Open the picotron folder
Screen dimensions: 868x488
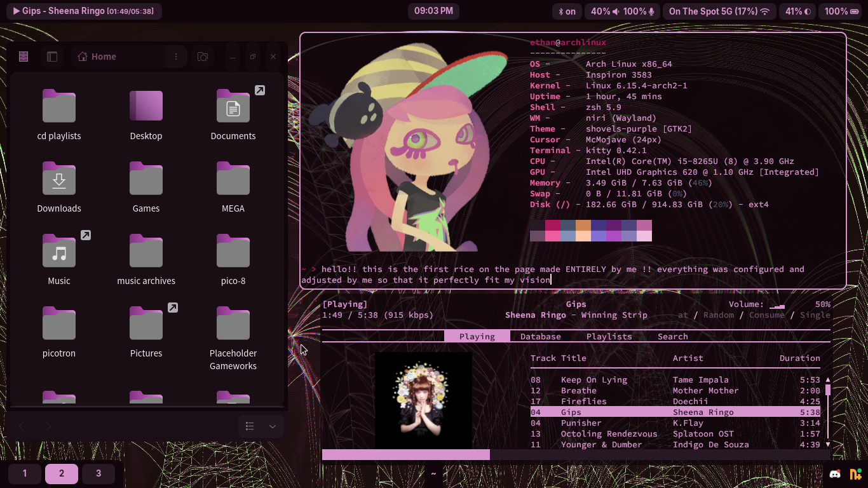[59, 332]
